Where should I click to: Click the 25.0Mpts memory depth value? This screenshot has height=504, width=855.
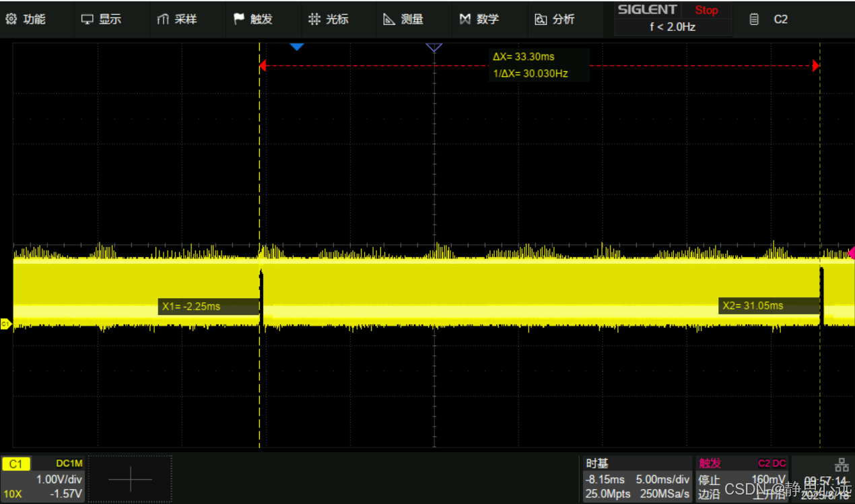click(608, 494)
